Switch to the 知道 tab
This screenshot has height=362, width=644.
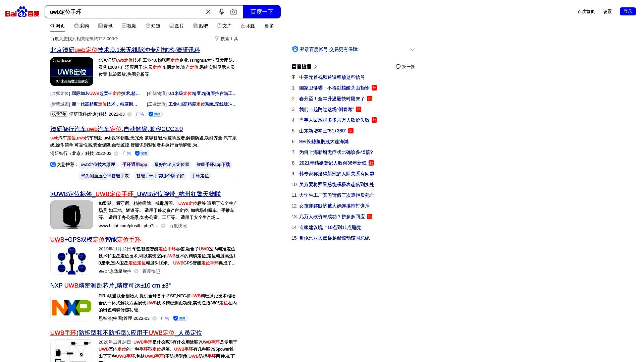tap(153, 26)
